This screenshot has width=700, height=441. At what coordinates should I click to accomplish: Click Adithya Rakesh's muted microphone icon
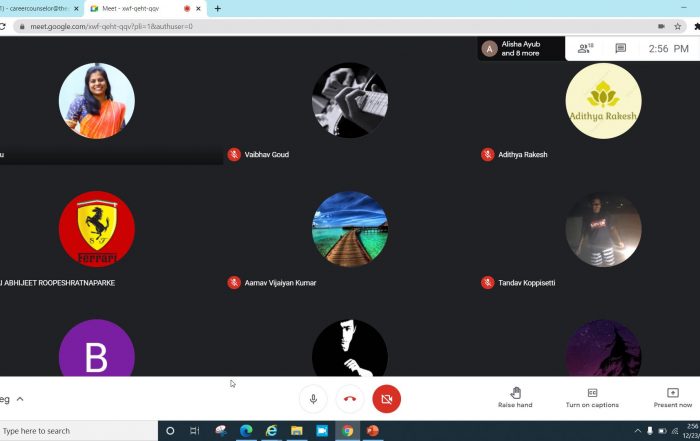click(x=488, y=154)
